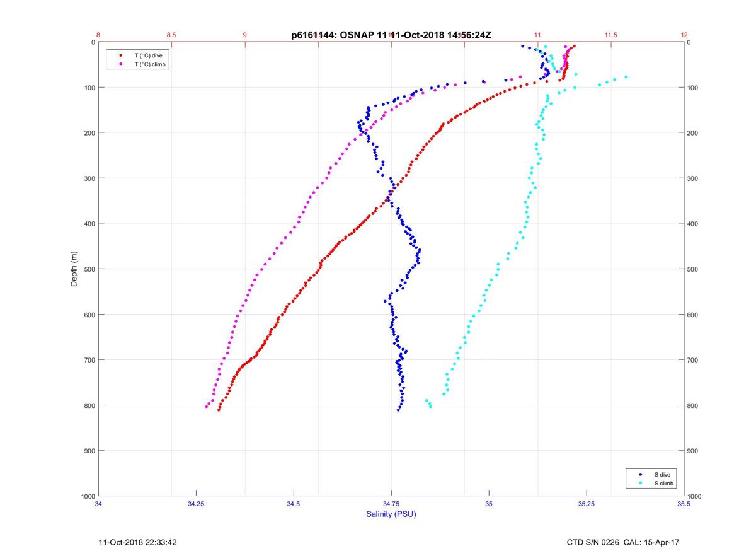This screenshot has width=756, height=558.
Task: Click salinity tick label 35.25
Action: [587, 504]
